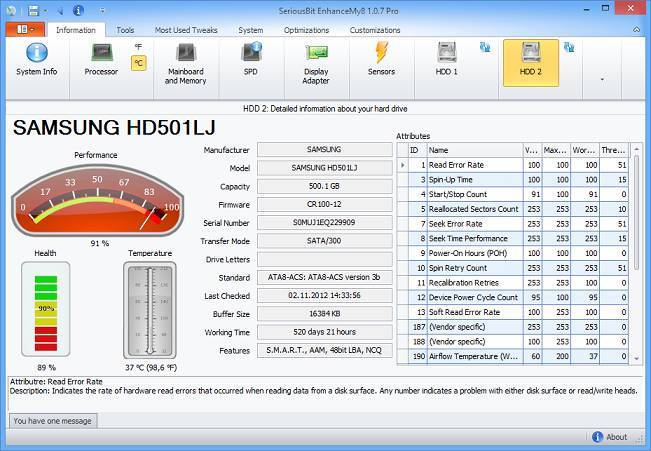Click the empty Drive Letters field
Viewport: 651px width, 451px height.
tap(325, 259)
